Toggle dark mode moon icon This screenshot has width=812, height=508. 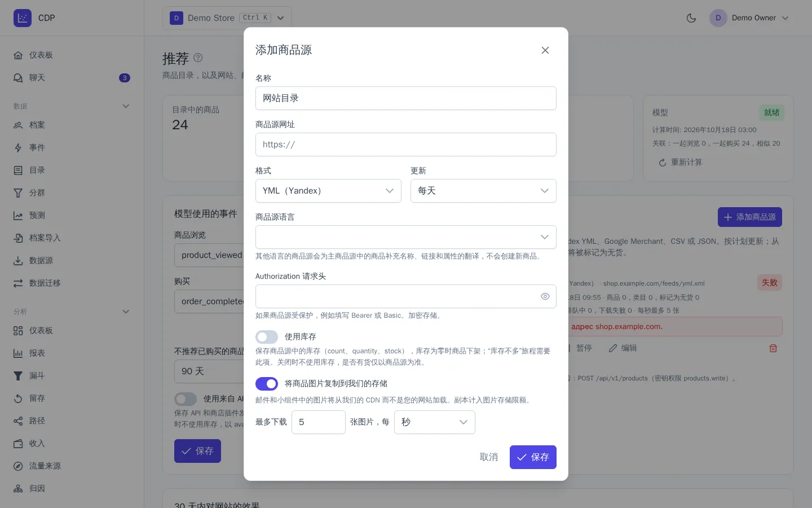click(691, 18)
